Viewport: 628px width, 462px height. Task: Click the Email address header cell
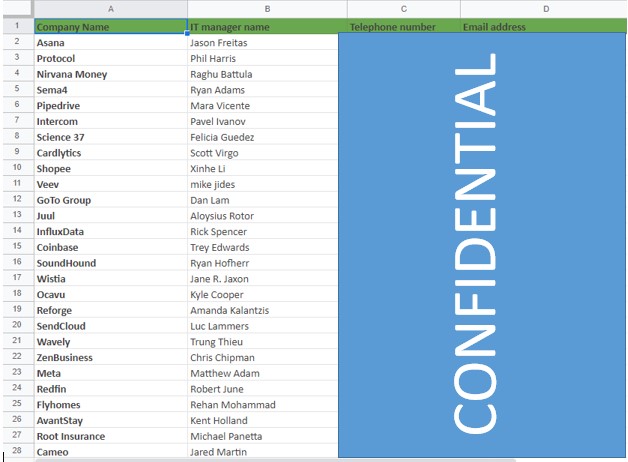[544, 26]
